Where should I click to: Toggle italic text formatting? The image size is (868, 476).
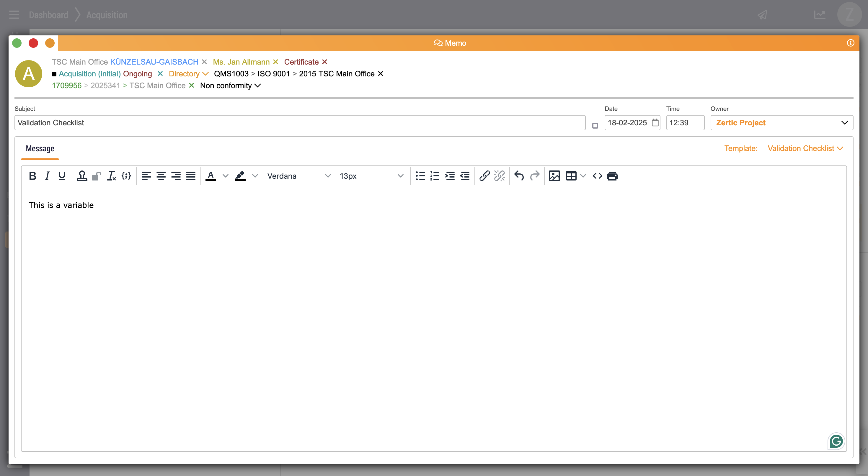[47, 176]
